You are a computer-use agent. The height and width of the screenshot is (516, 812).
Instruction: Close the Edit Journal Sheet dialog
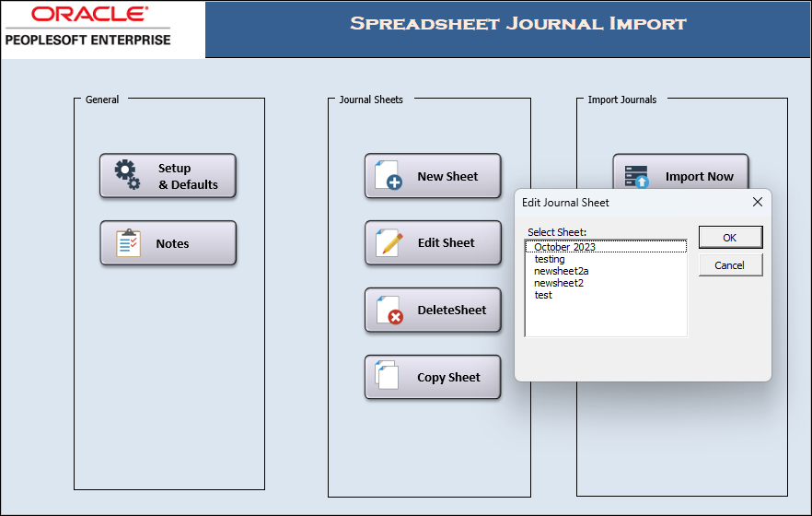tap(757, 202)
